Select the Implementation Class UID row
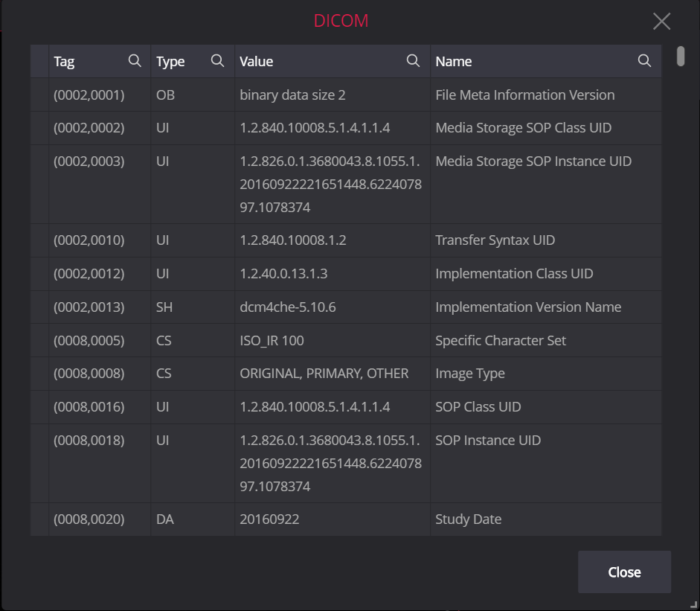The width and height of the screenshot is (700, 611). pyautogui.click(x=346, y=274)
